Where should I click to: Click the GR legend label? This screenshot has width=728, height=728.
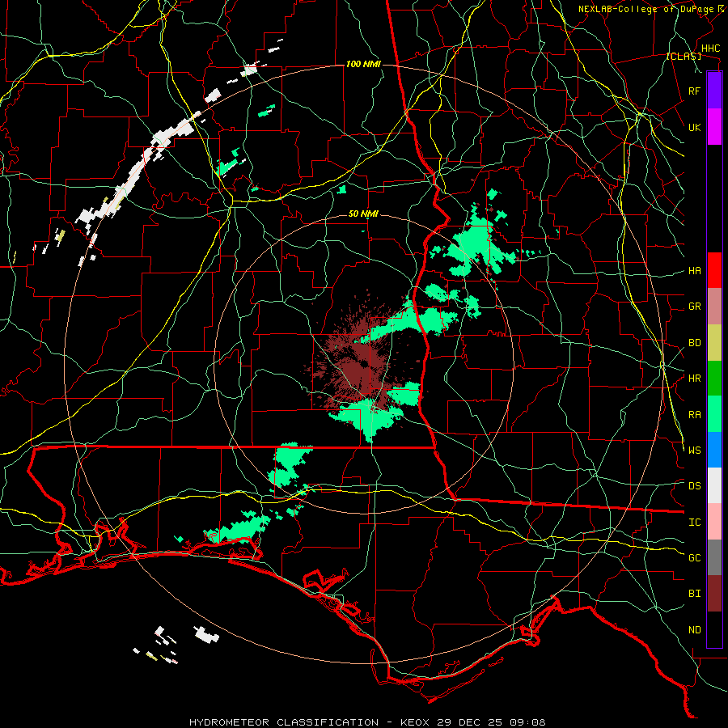pyautogui.click(x=694, y=307)
